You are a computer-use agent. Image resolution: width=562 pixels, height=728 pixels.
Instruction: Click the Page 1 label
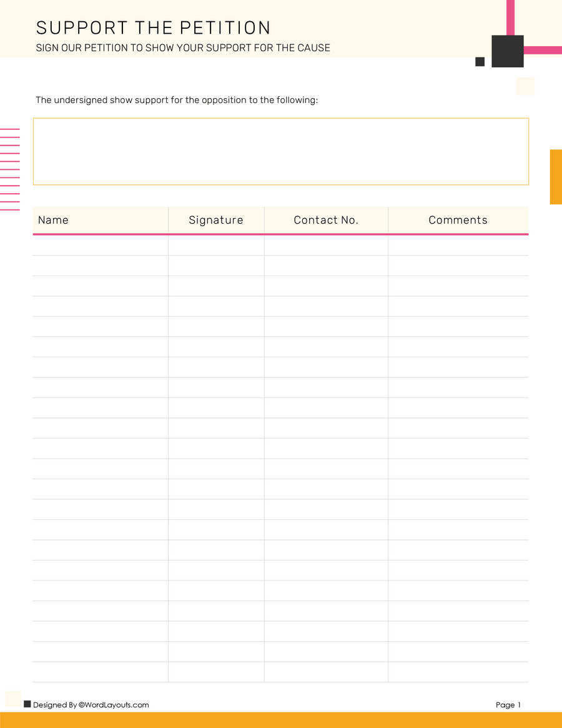(x=508, y=704)
